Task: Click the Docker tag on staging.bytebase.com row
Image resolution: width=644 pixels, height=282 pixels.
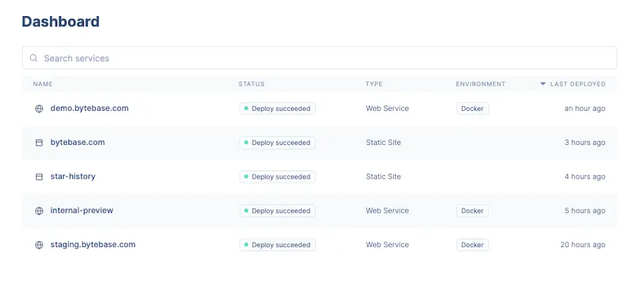Action: point(472,245)
